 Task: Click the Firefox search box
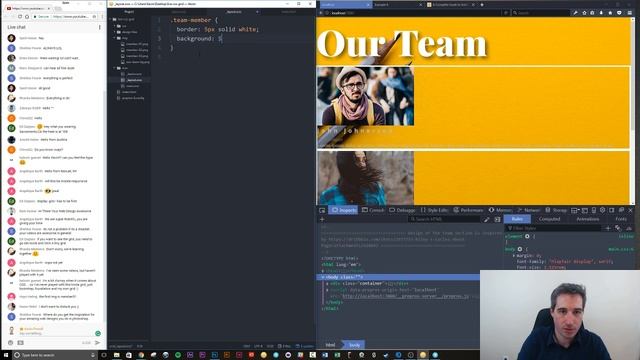541,13
